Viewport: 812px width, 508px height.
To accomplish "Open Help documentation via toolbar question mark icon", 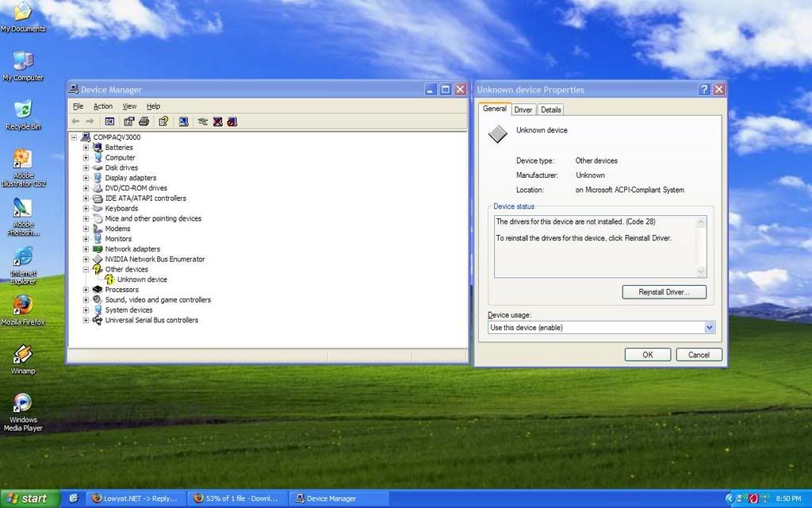I will tap(164, 121).
